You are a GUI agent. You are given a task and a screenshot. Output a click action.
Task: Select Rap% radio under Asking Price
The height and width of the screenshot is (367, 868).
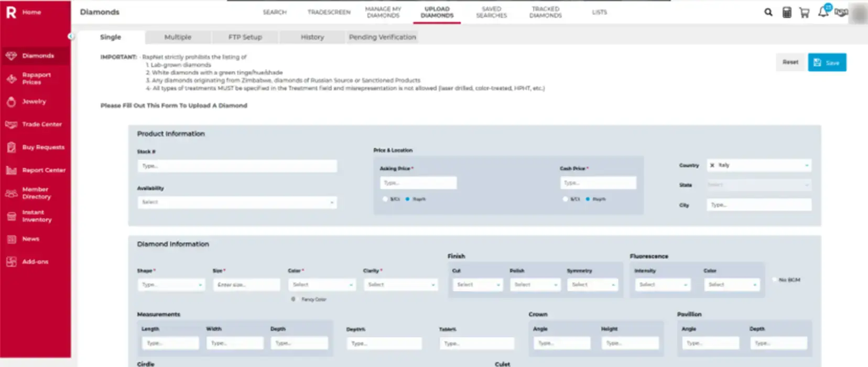click(x=407, y=199)
